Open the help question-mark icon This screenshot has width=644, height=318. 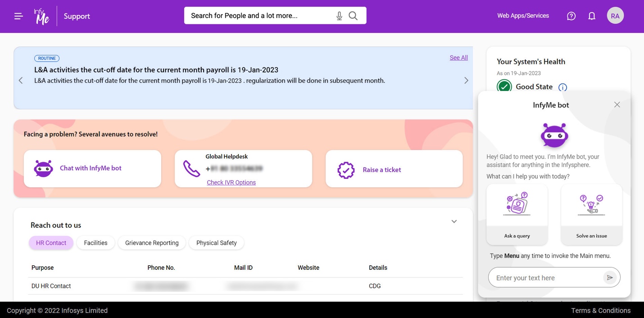(x=571, y=15)
